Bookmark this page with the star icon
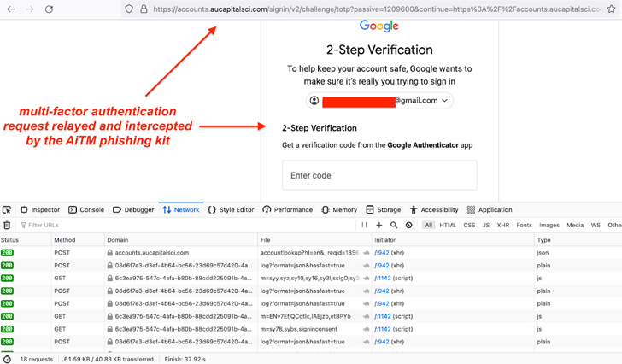Image resolution: width=622 pixels, height=364 pixels. 611,9
